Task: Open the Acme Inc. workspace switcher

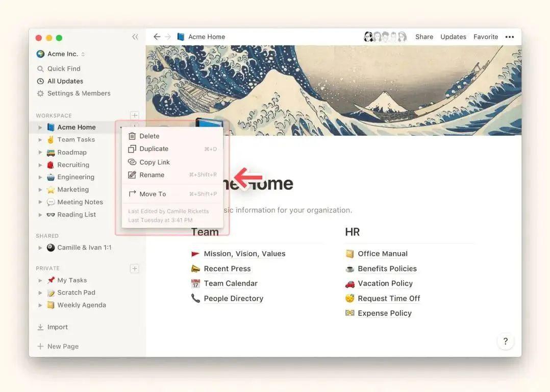Action: 61,54
